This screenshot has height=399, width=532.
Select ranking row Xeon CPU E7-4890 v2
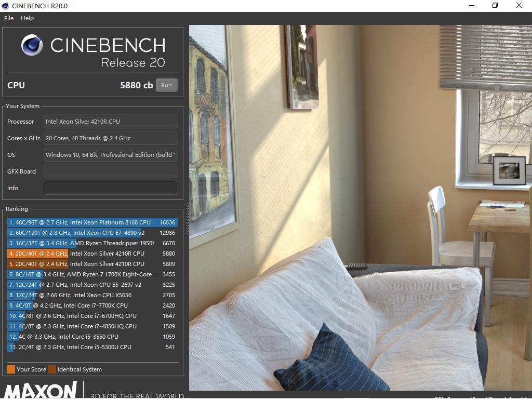[92, 233]
